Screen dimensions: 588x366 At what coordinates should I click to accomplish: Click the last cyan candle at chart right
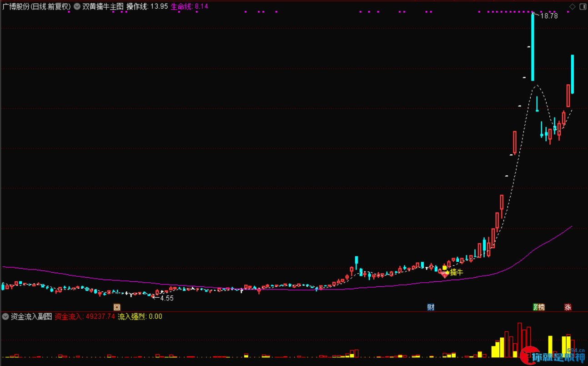(573, 74)
